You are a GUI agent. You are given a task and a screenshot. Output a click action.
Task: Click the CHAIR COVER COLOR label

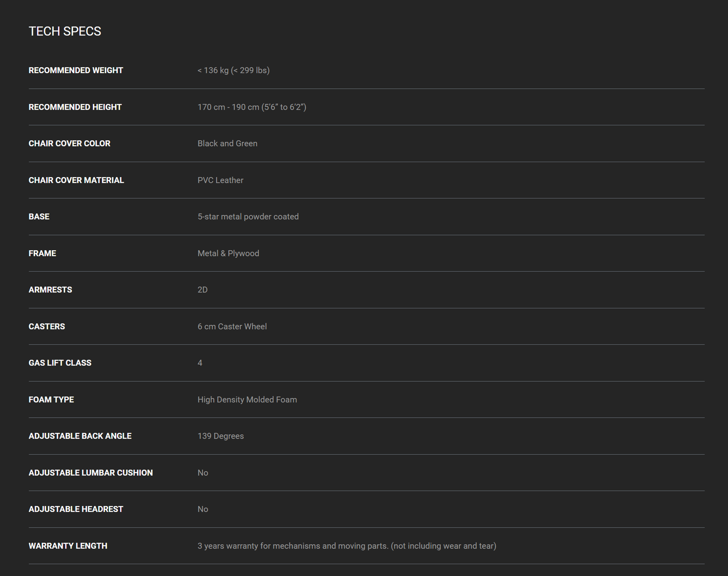coord(70,143)
